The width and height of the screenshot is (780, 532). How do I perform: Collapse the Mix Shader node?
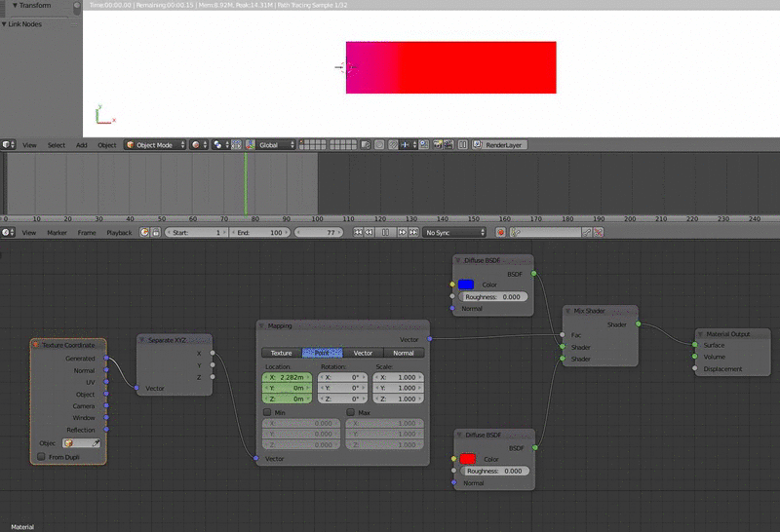[567, 311]
